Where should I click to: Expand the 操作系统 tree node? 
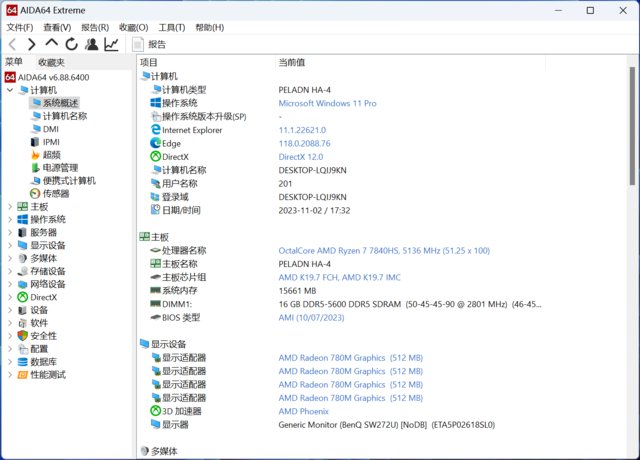[x=10, y=220]
